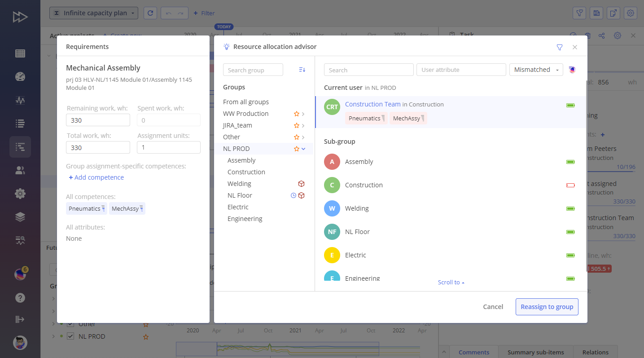Click the red cube icon on Welding group
The height and width of the screenshot is (358, 644).
302,184
